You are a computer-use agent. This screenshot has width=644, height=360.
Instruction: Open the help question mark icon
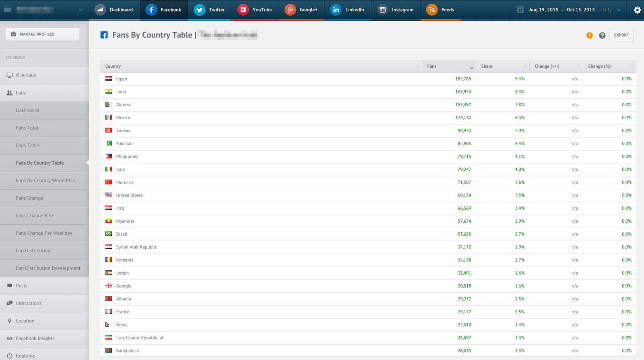(x=602, y=35)
